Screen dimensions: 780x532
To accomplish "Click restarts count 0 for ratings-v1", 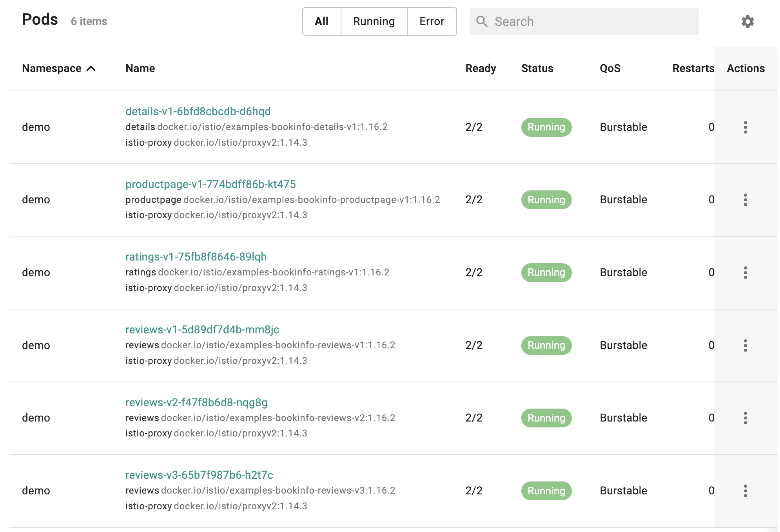I will pos(711,273).
